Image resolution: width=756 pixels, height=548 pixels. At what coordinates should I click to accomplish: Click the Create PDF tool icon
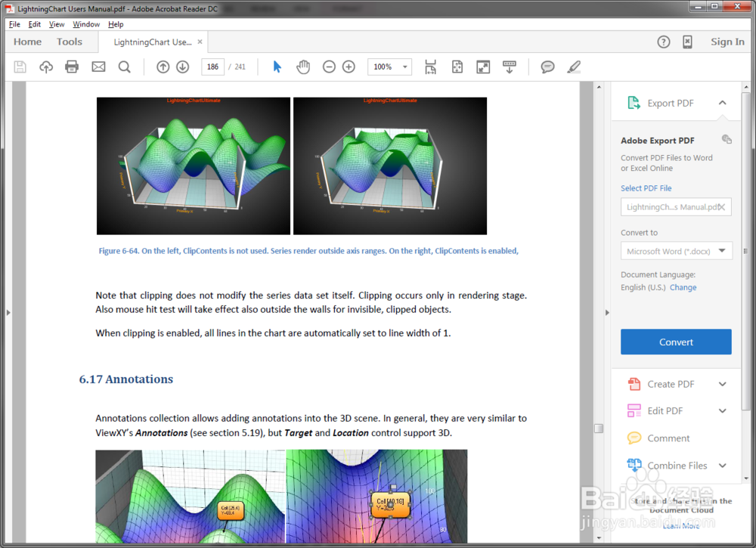click(x=634, y=384)
